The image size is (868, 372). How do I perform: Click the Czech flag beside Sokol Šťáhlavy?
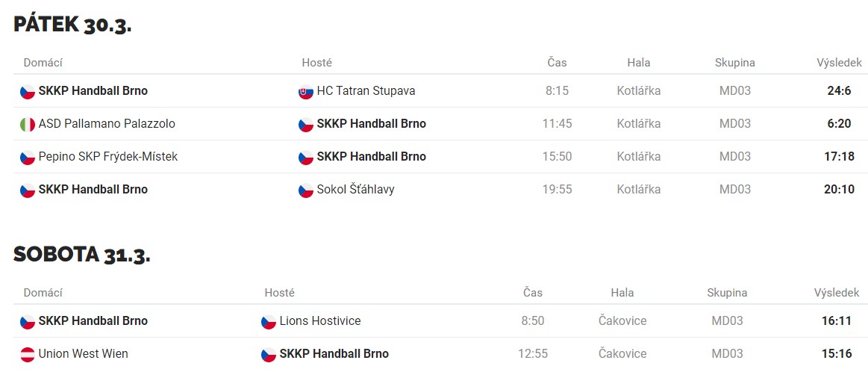305,190
